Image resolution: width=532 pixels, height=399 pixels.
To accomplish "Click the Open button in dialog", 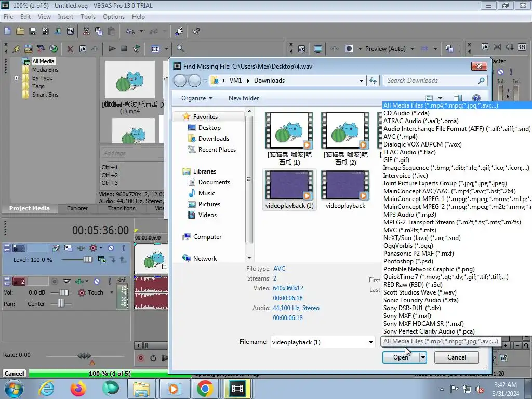I will 401,357.
